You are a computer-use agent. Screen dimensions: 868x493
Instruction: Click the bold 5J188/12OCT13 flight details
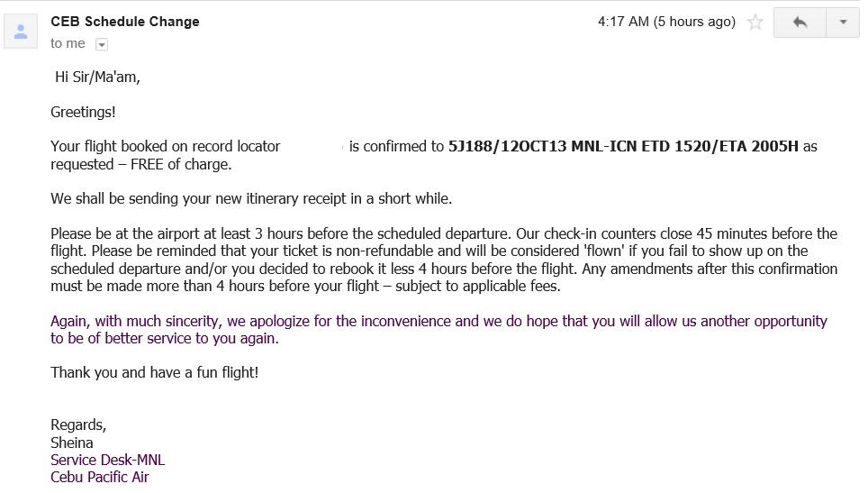click(623, 146)
